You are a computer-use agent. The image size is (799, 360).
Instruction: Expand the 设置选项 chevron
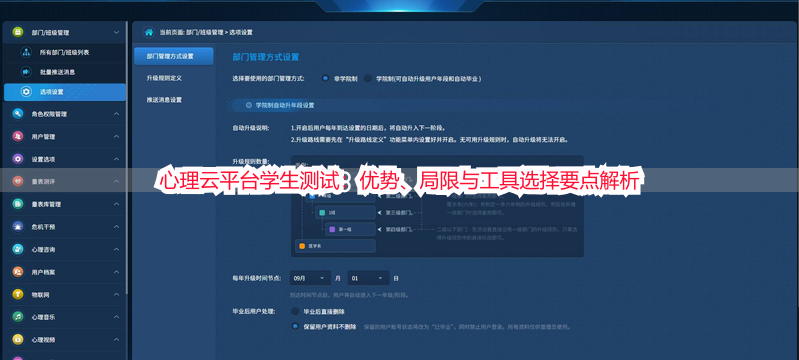pos(116,159)
